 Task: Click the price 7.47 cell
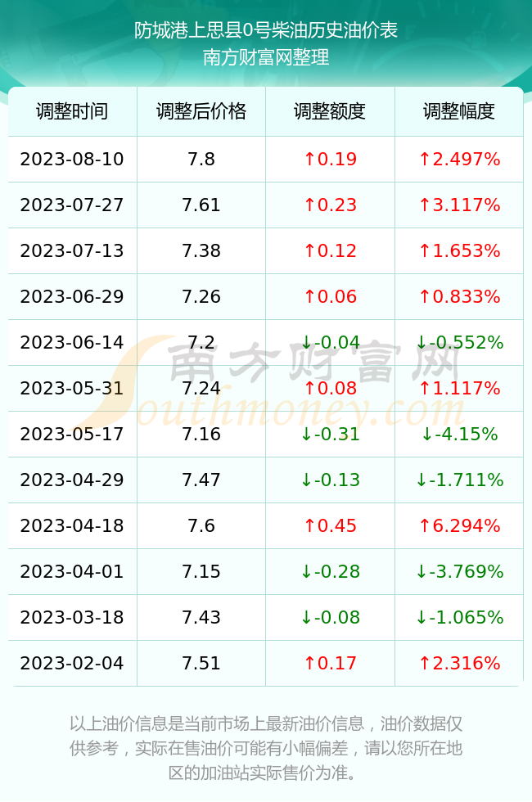(x=201, y=480)
